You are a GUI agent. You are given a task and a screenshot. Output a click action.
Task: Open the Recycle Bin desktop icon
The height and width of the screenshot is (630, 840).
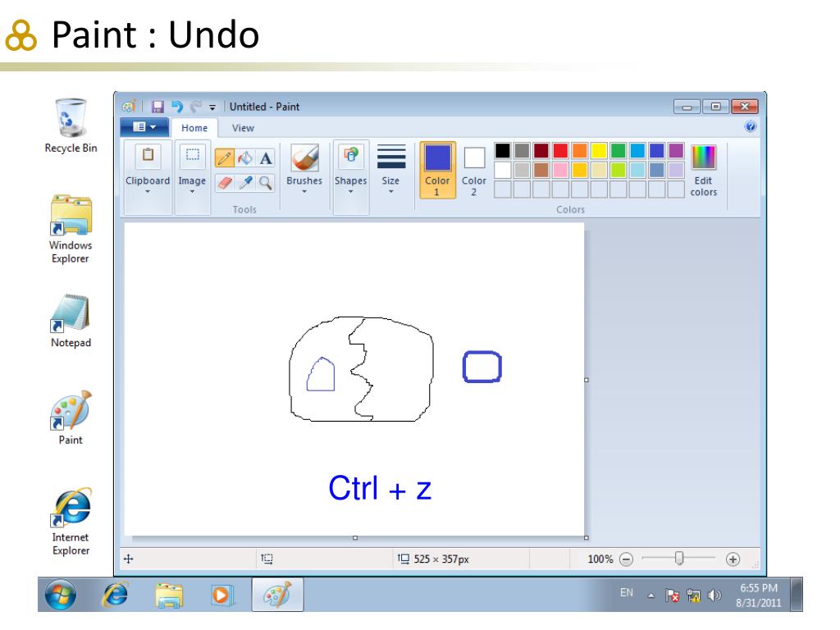(71, 126)
